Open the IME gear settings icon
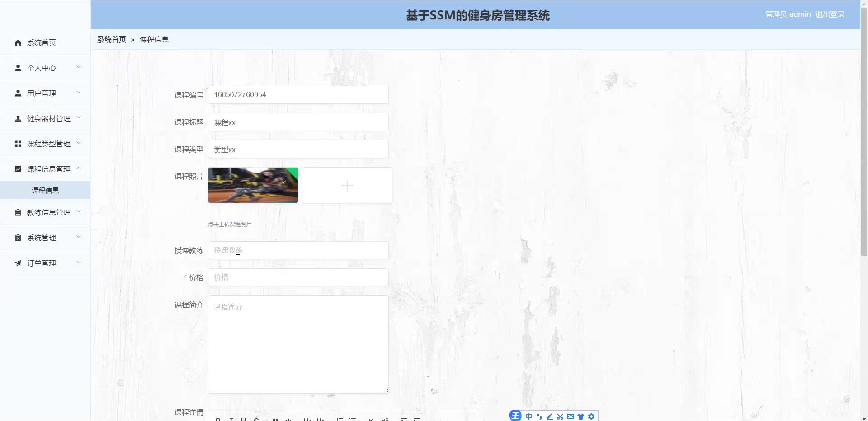 [591, 416]
